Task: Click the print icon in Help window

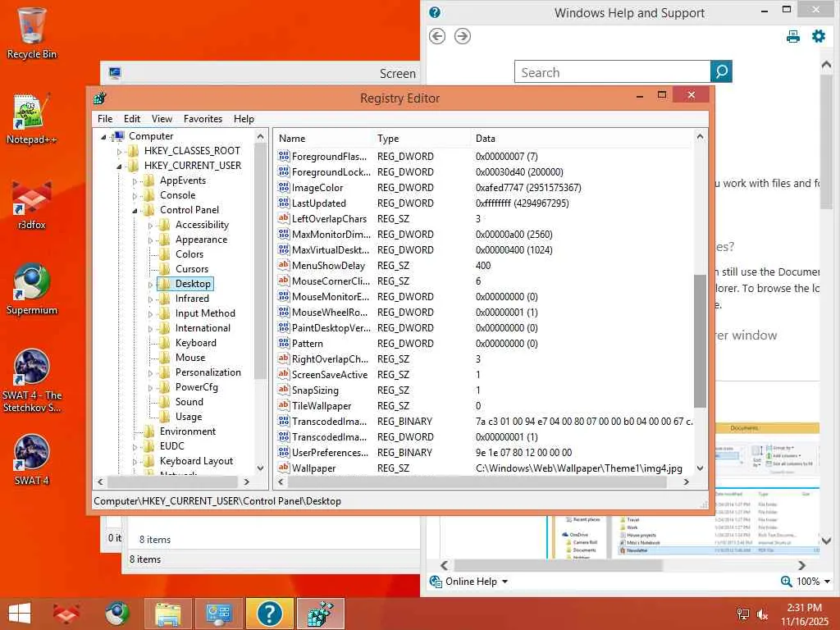Action: 793,36
